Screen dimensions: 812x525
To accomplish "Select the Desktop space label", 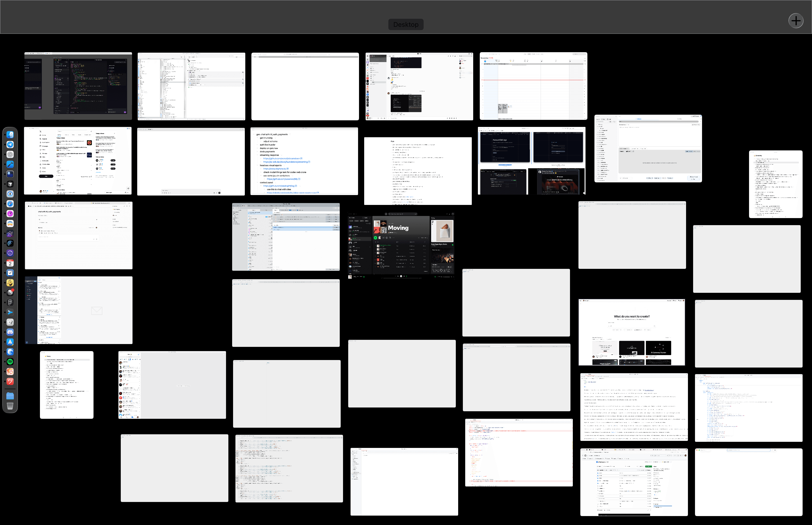I will [406, 24].
